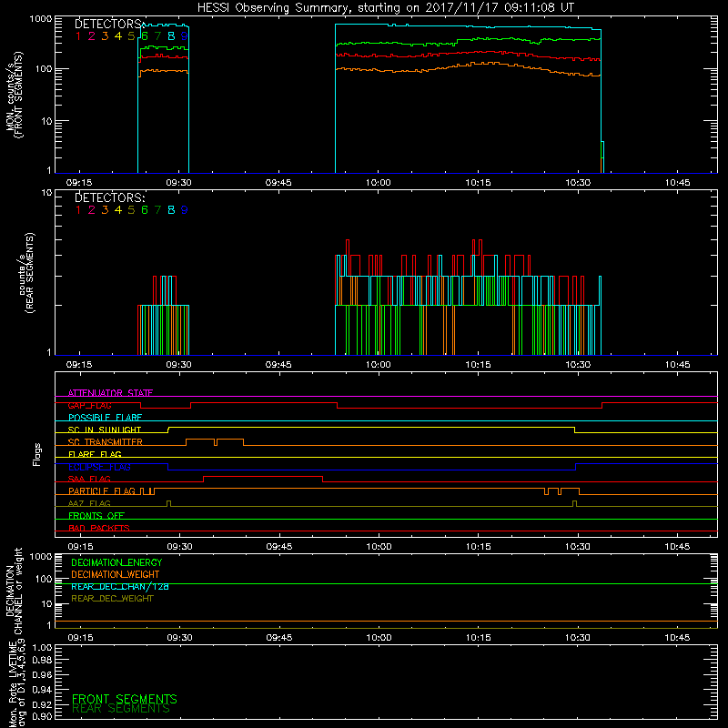Viewport: 728px width, 728px height.
Task: Select the BAD_PACKETS flag label
Action: (x=99, y=528)
